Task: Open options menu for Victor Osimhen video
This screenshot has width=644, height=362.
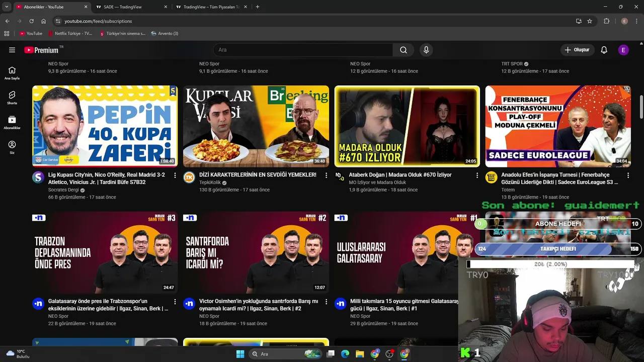Action: pyautogui.click(x=326, y=302)
